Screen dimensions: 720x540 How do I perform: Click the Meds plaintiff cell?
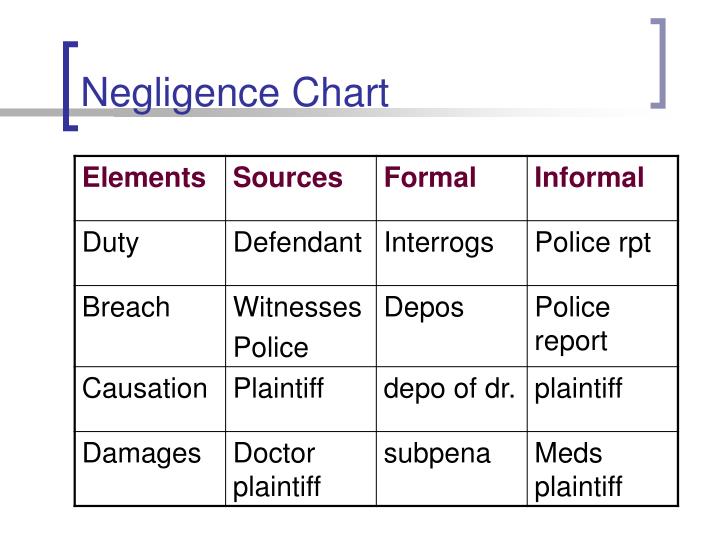578,469
